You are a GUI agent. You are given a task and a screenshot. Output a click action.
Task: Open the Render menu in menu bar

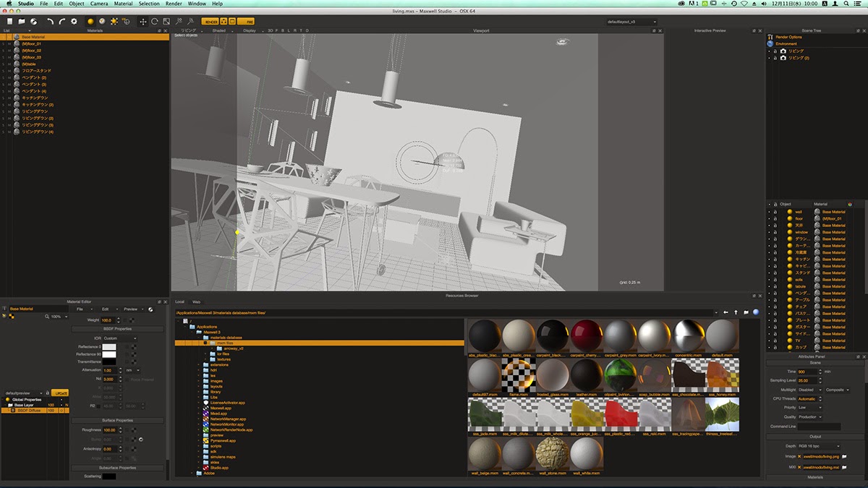click(x=174, y=4)
